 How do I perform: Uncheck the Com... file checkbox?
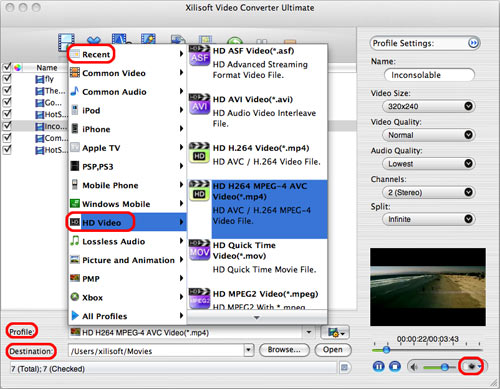7,138
